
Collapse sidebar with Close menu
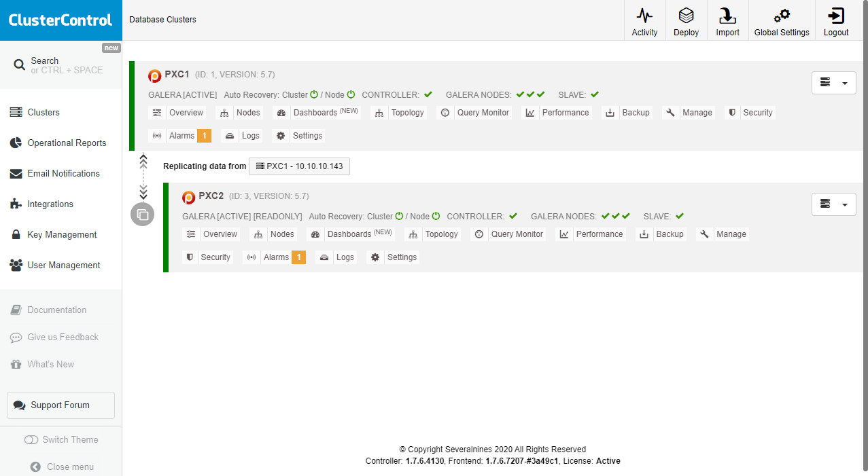point(62,467)
